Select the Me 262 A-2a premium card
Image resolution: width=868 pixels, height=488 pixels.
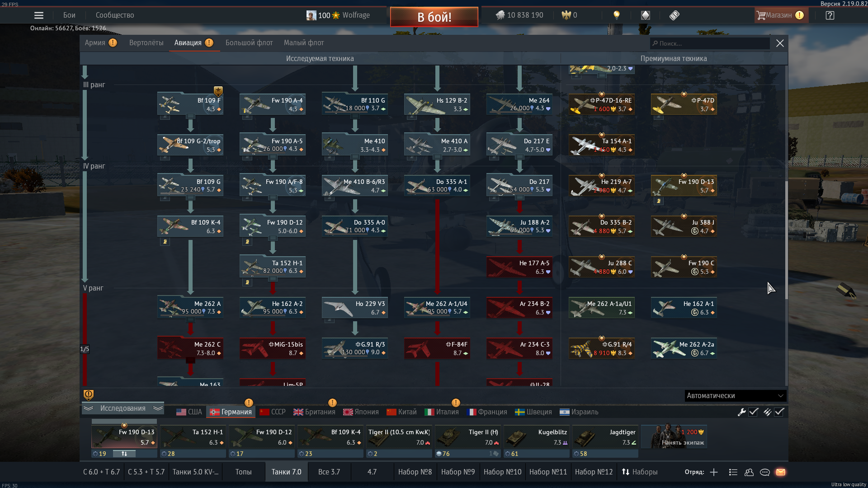point(684,348)
